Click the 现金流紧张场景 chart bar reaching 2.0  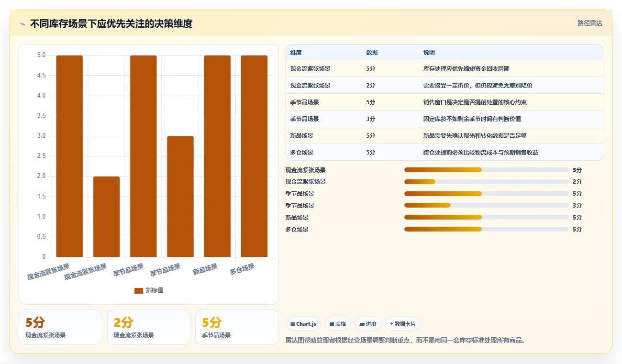coord(106,217)
